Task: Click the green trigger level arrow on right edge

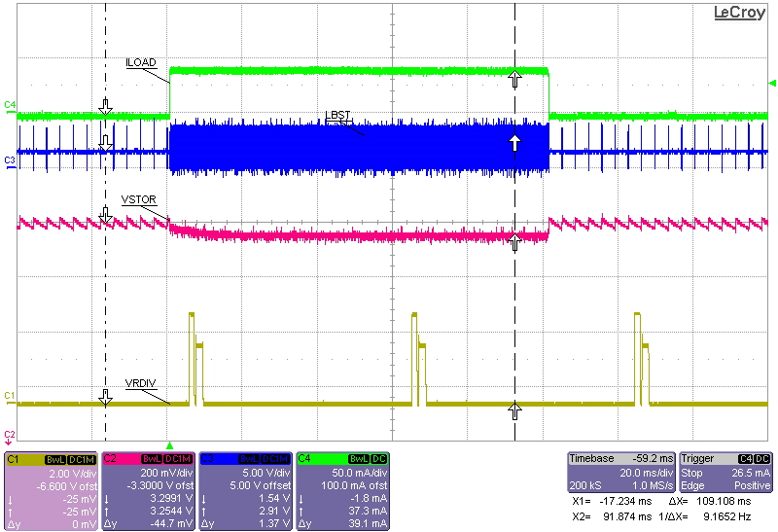Action: pyautogui.click(x=771, y=83)
